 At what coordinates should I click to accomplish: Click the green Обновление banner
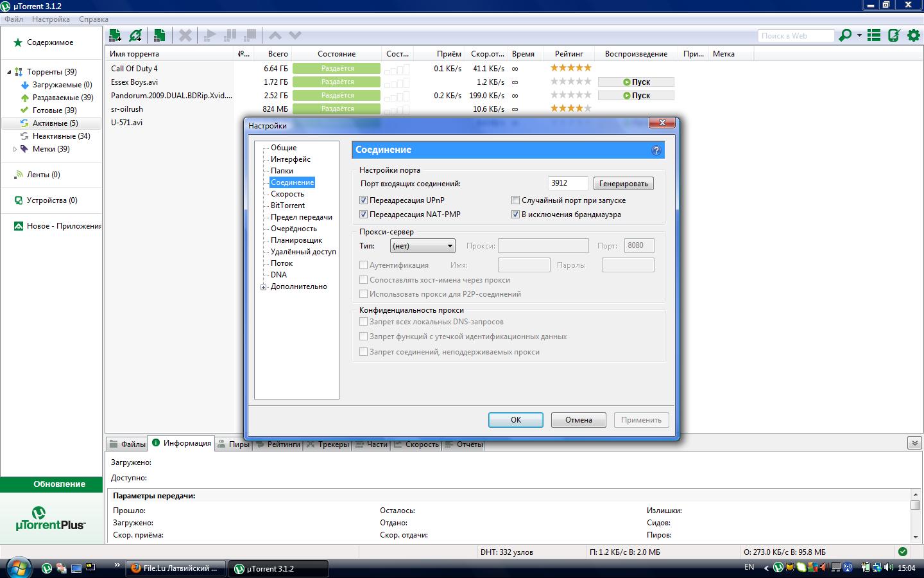51,484
